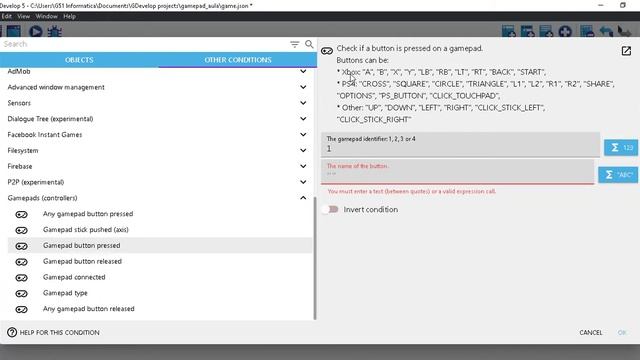
Task: Select Any gamepad button released condition
Action: 160,309
